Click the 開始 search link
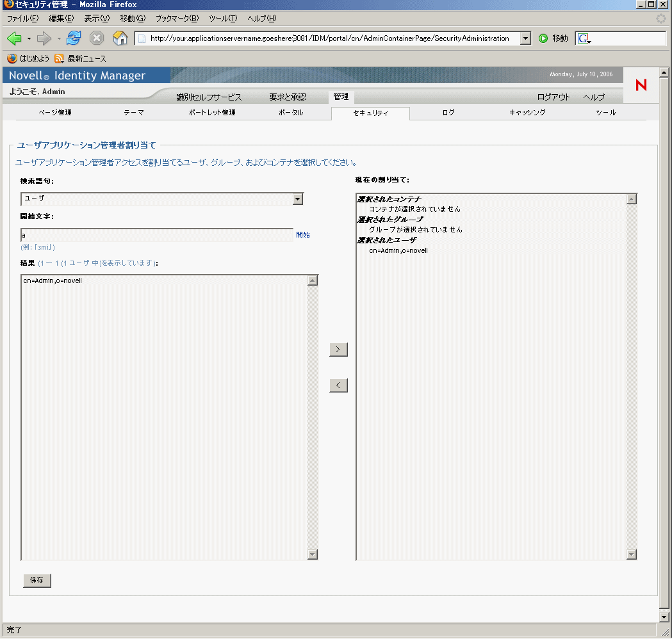Image resolution: width=672 pixels, height=639 pixels. pyautogui.click(x=303, y=235)
